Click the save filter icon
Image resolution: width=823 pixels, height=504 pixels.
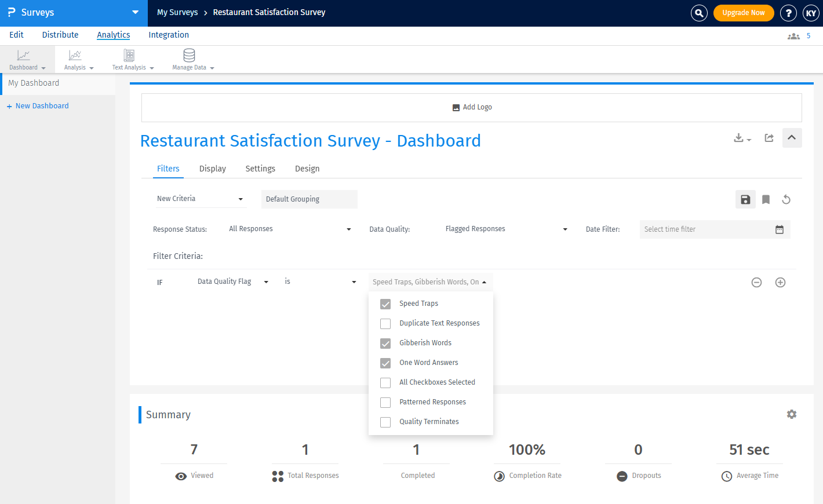(745, 199)
